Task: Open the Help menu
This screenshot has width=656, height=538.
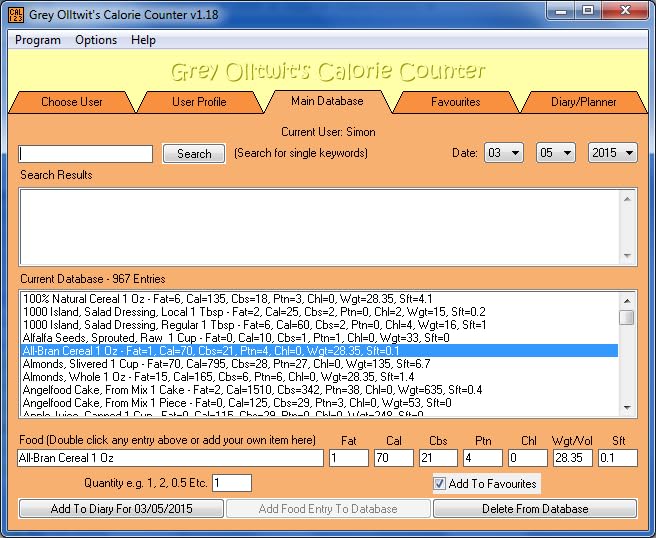Action: (143, 40)
